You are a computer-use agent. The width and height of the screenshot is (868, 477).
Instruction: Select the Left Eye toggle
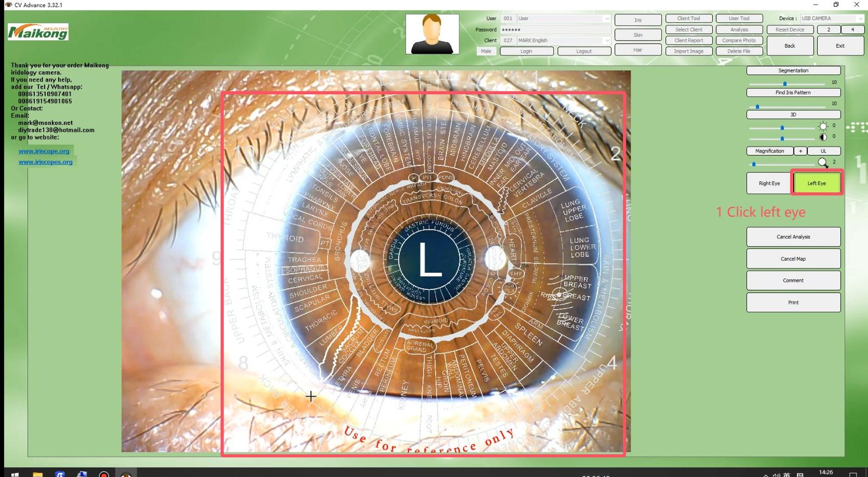tap(816, 183)
